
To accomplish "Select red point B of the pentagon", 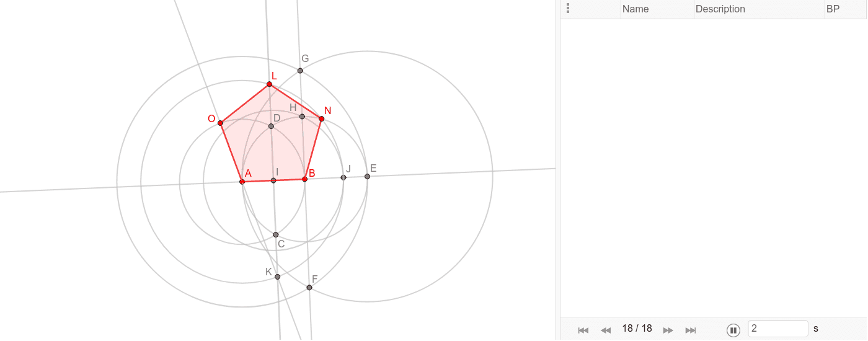I will pos(304,179).
